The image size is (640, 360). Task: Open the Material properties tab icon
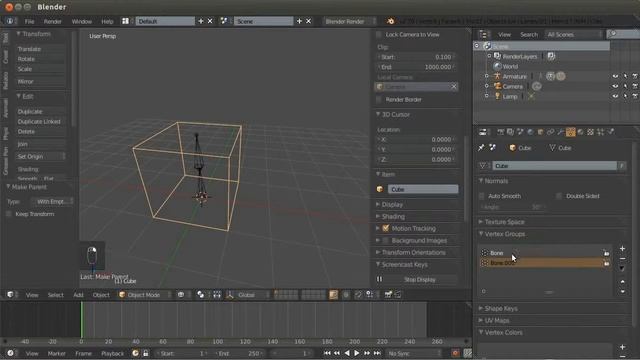coord(580,132)
